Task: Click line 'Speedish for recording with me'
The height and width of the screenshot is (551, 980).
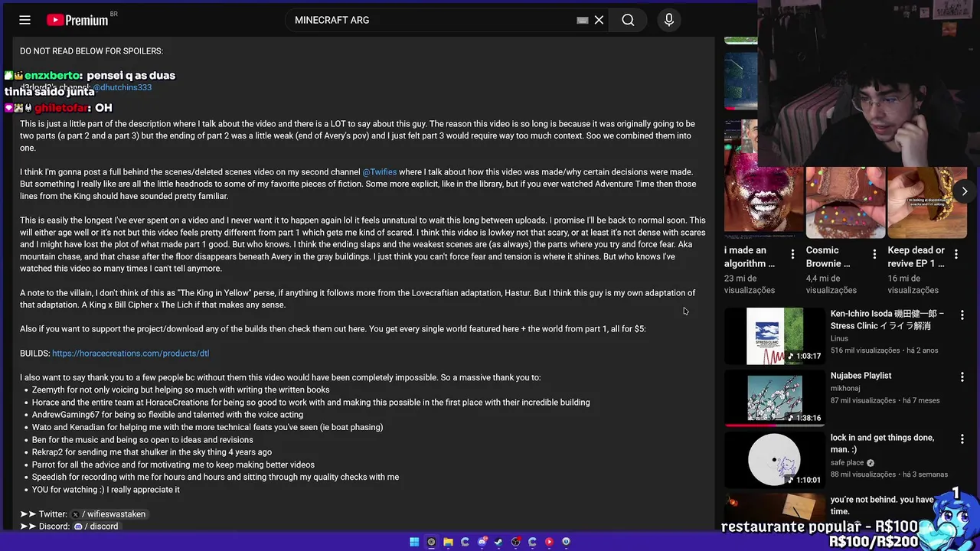Action: click(215, 477)
